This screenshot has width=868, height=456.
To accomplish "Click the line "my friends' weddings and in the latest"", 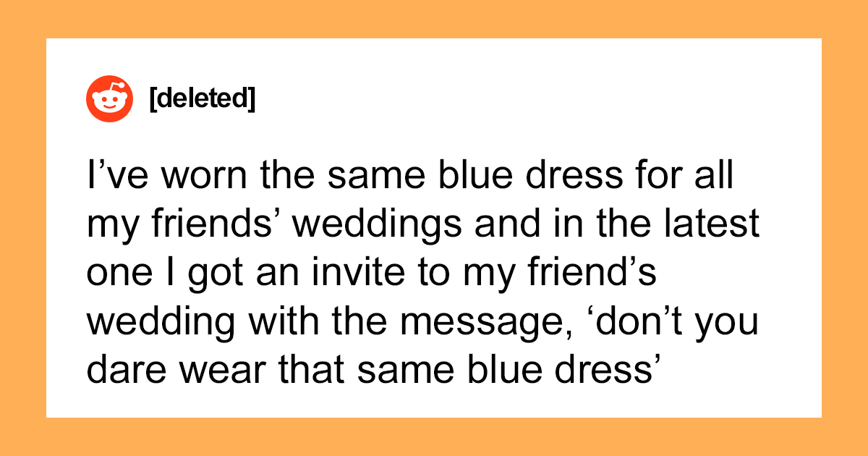I will (423, 226).
